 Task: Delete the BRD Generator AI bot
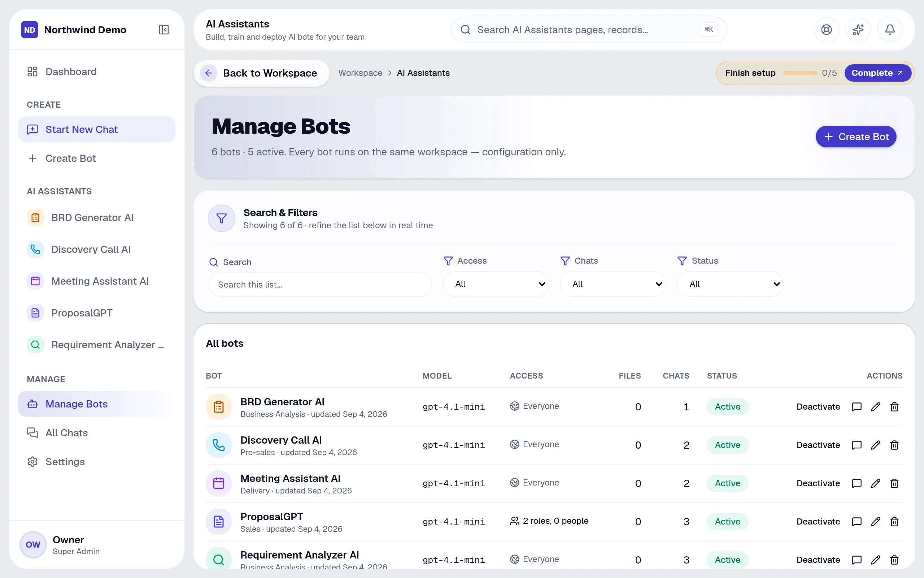coord(894,407)
